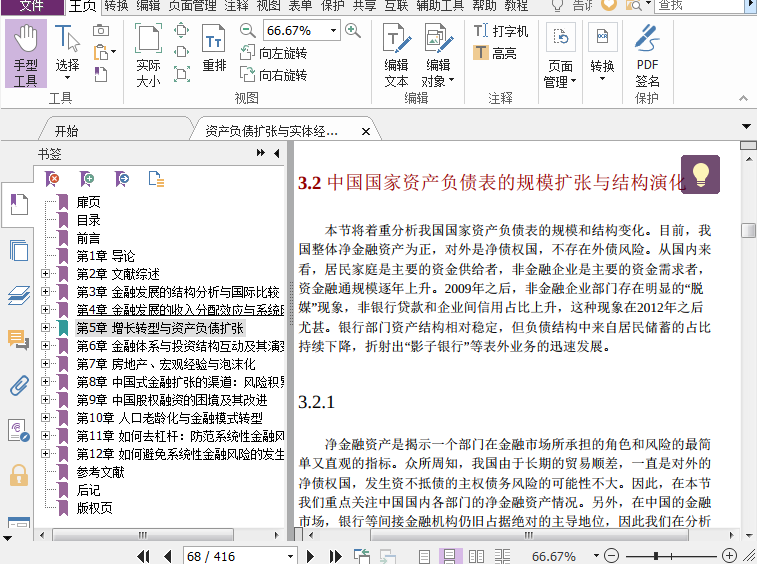This screenshot has height=564, width=757.
Task: Open the Page Thumbnails sidebar icon
Action: pos(18,250)
